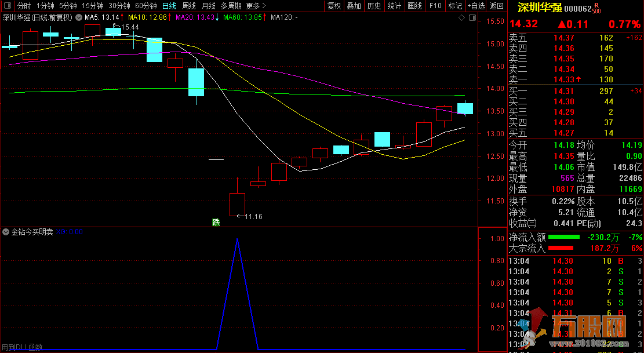Select the 卖一 14.33 order row

coord(575,79)
